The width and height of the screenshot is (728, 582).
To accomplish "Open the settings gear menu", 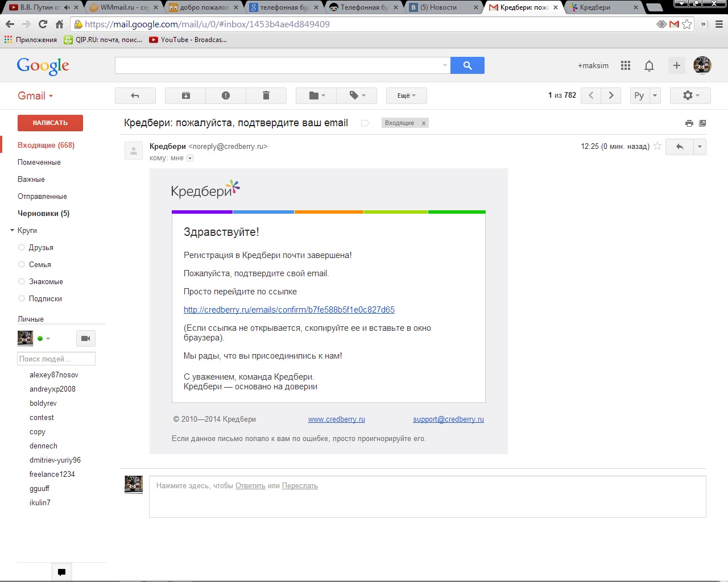I will [x=690, y=95].
